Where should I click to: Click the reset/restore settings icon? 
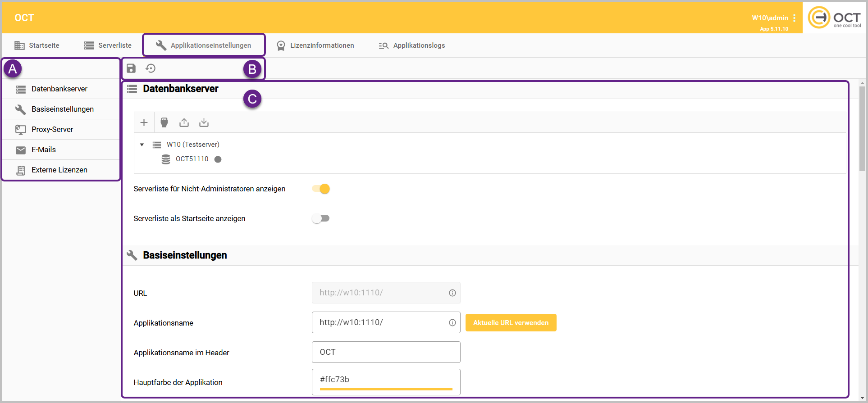(151, 68)
